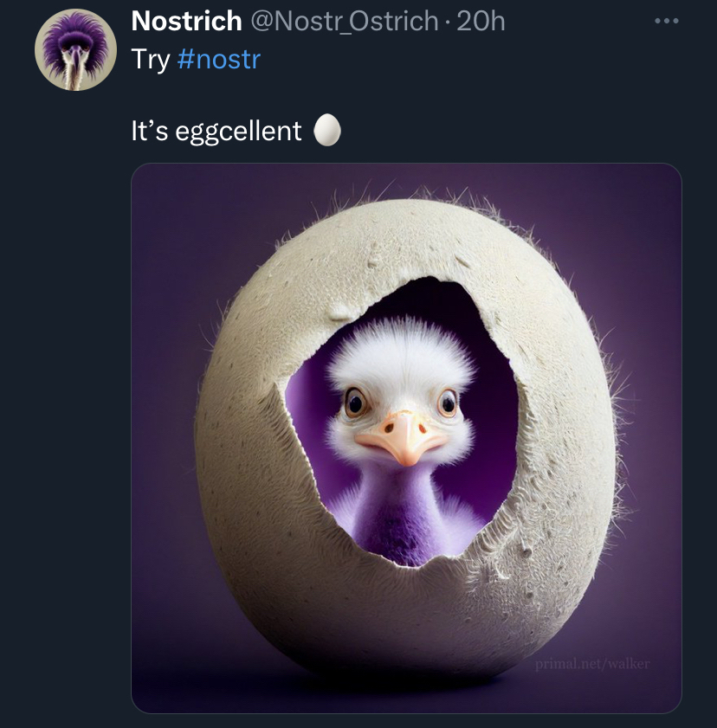Click the "It's eggcellent" tweet text
This screenshot has height=728, width=717.
[x=216, y=131]
